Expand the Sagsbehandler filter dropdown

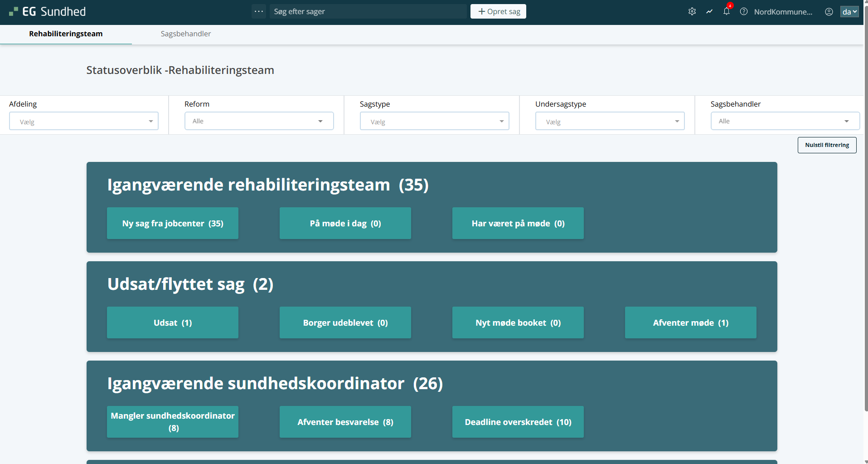point(785,121)
